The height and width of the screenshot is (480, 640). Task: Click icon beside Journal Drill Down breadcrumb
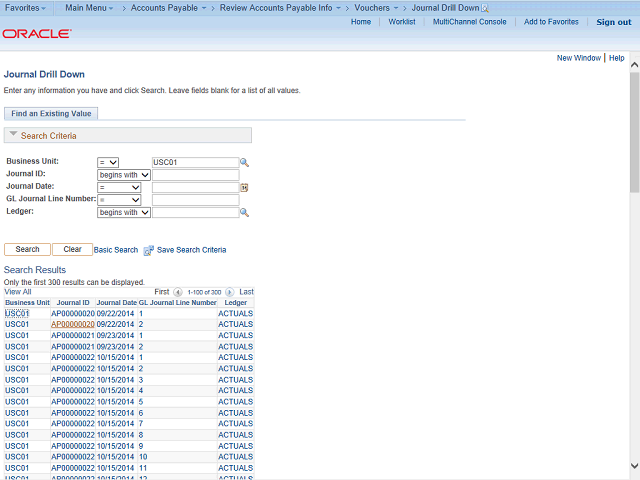coord(484,8)
